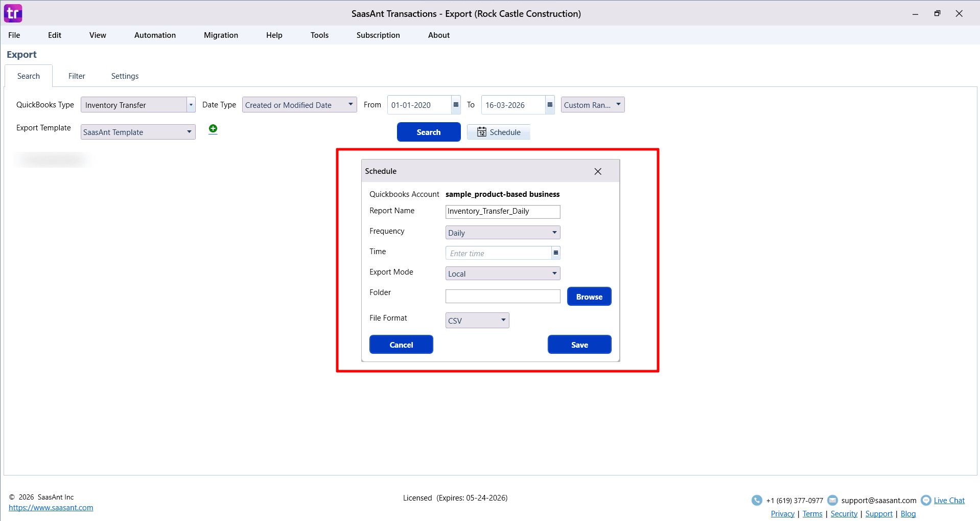Viewport: 980px width, 521px height.
Task: Close the Schedule dialog with X
Action: 598,171
